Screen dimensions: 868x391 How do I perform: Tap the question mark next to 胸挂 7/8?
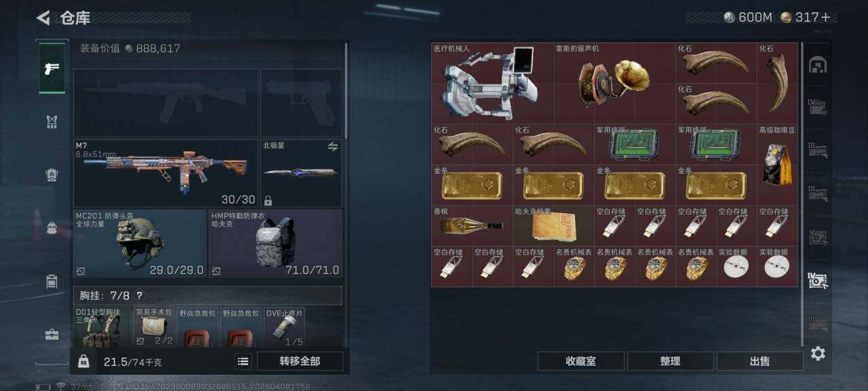139,296
